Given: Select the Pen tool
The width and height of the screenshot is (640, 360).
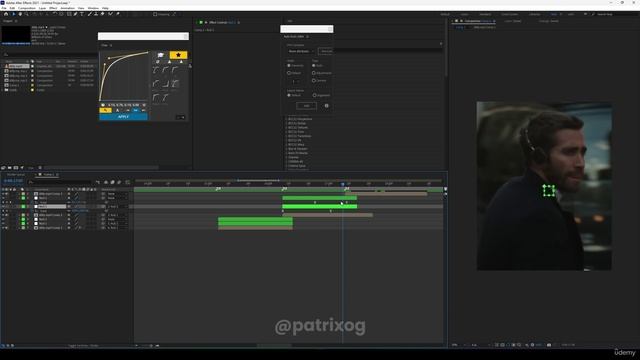Looking at the screenshot, I should 76,14.
